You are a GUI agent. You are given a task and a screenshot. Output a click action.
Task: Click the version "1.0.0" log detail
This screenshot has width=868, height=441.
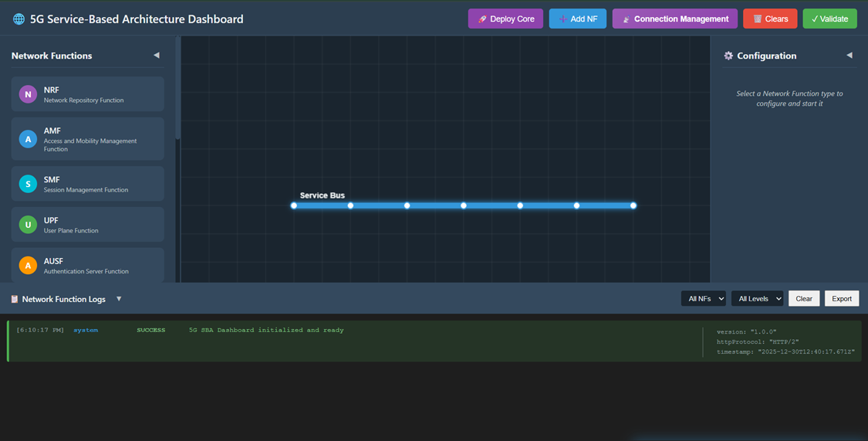tap(747, 332)
